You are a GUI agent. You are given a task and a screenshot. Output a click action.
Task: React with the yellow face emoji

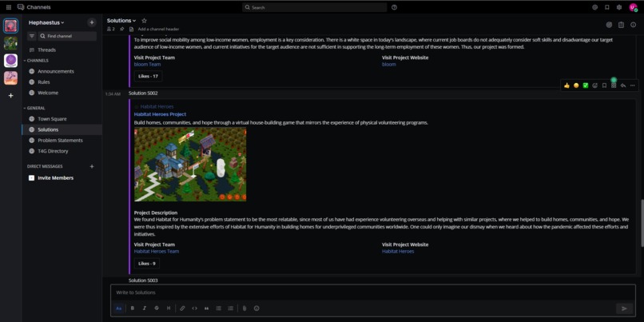pyautogui.click(x=576, y=85)
